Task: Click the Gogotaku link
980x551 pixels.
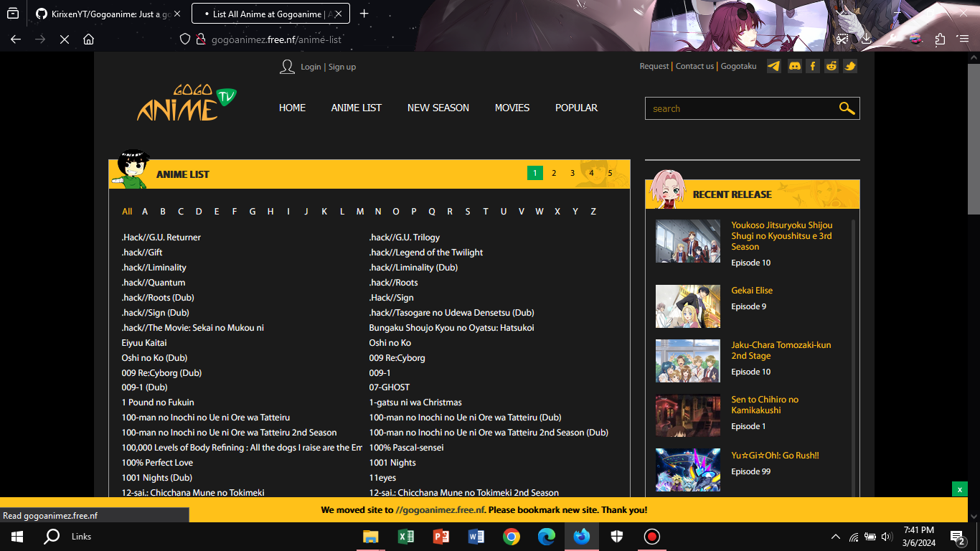Action: click(738, 66)
